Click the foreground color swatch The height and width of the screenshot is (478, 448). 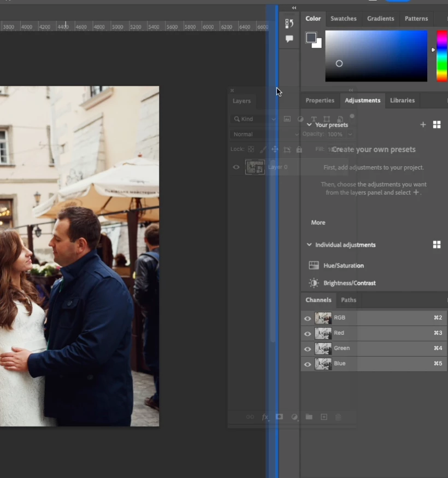click(311, 38)
